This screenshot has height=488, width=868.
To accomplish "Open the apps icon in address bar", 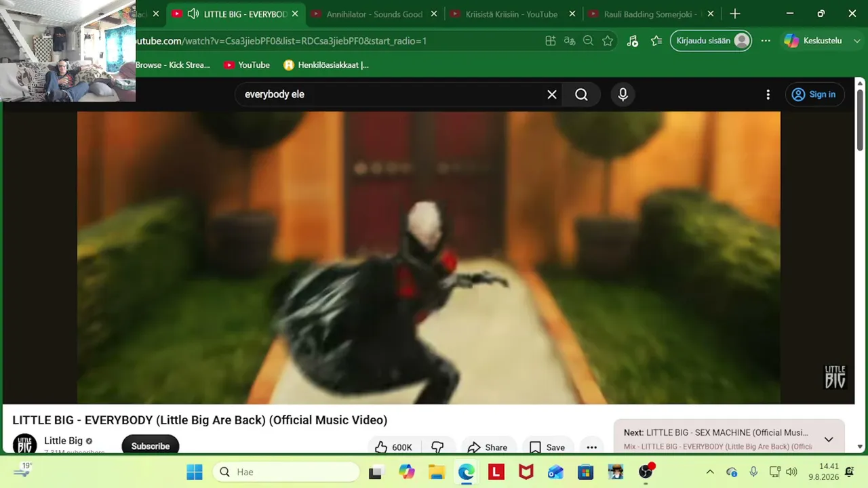I will pos(551,41).
